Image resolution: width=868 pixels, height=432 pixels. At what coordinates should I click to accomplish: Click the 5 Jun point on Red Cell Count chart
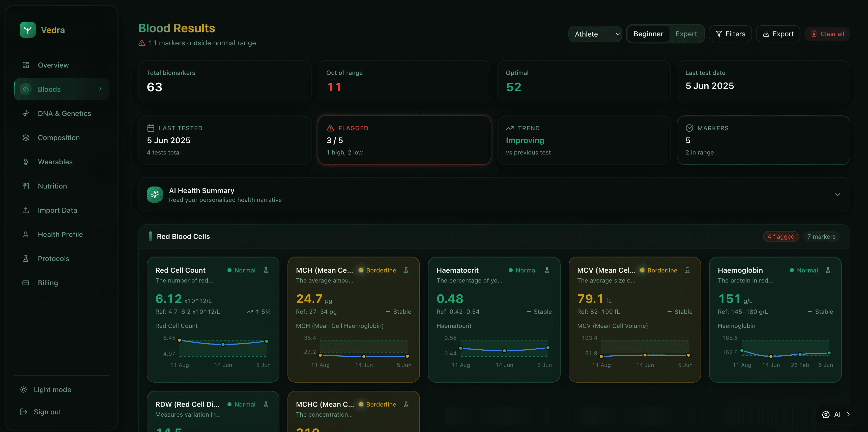point(267,342)
